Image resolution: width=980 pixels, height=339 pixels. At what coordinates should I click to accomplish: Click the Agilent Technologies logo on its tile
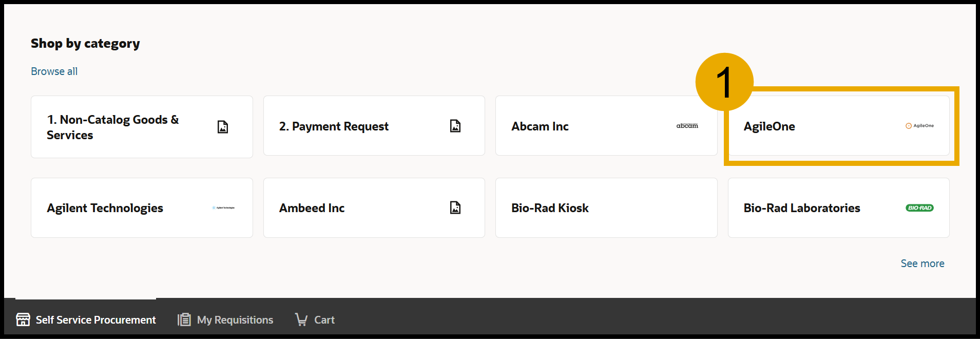(x=223, y=208)
